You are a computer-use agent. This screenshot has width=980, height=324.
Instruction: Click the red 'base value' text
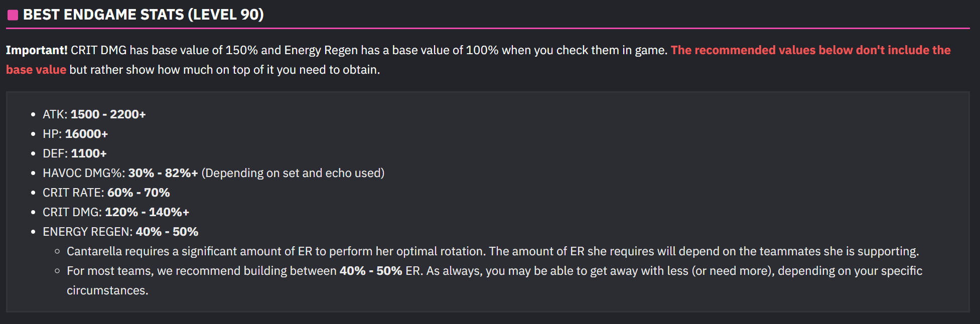coord(36,70)
